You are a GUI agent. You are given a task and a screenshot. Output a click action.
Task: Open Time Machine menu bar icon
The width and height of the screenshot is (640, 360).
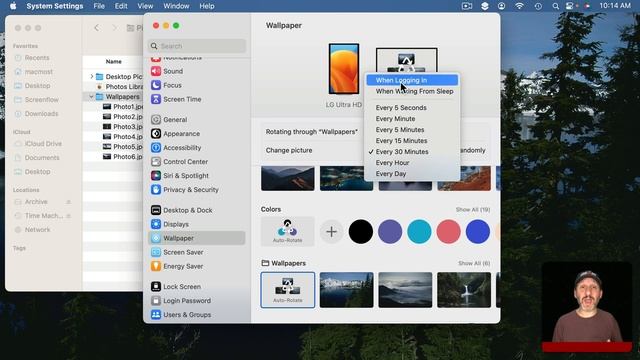pos(538,6)
